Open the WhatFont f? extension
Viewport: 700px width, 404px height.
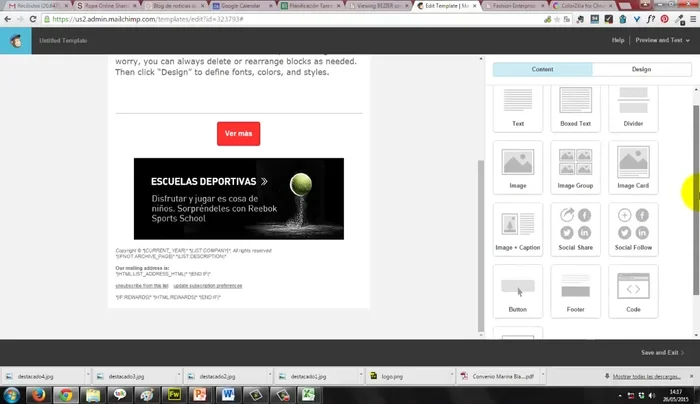650,19
